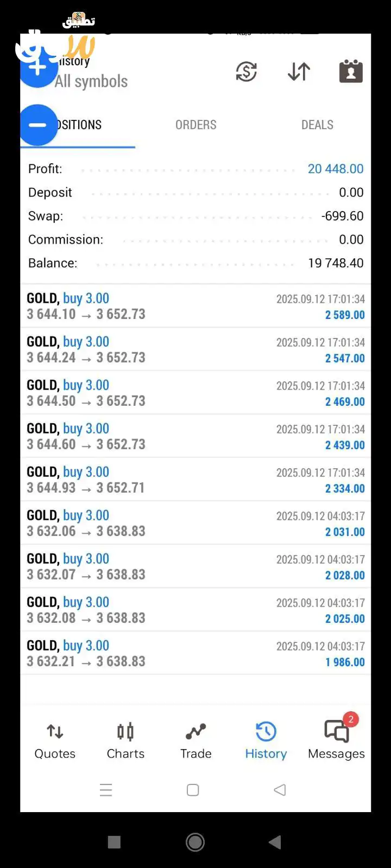The height and width of the screenshot is (868, 391).
Task: Tap the blue minus floating button
Action: pos(38,125)
